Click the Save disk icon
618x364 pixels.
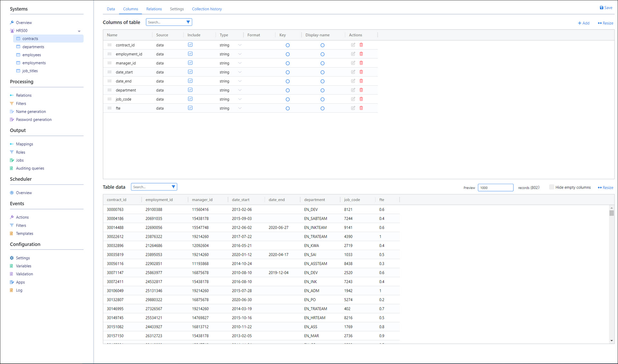pos(601,8)
